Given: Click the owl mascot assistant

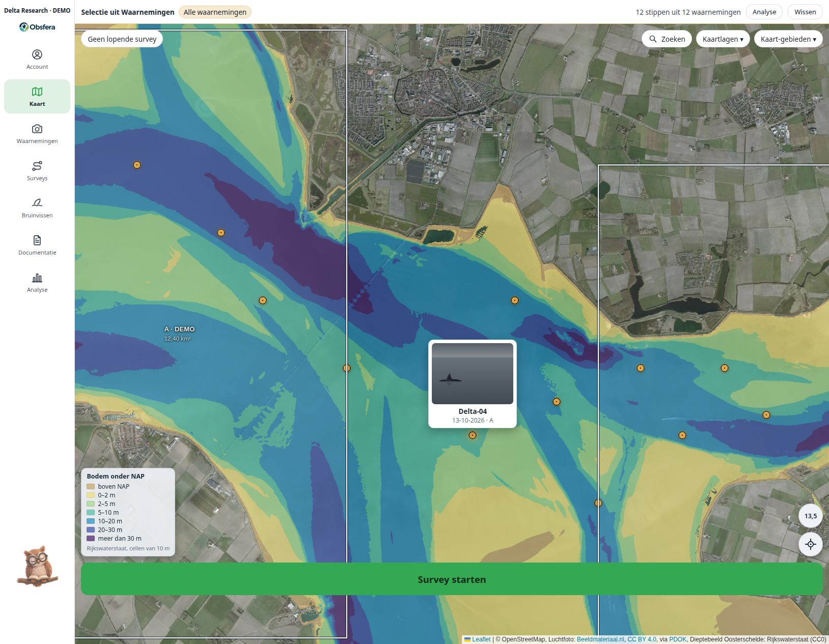Looking at the screenshot, I should tap(38, 566).
